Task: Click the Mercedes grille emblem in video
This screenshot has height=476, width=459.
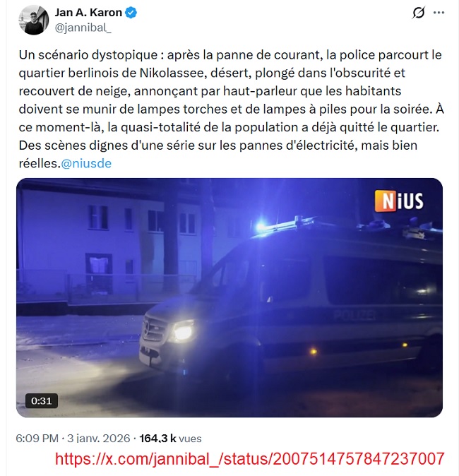Action: [x=148, y=328]
